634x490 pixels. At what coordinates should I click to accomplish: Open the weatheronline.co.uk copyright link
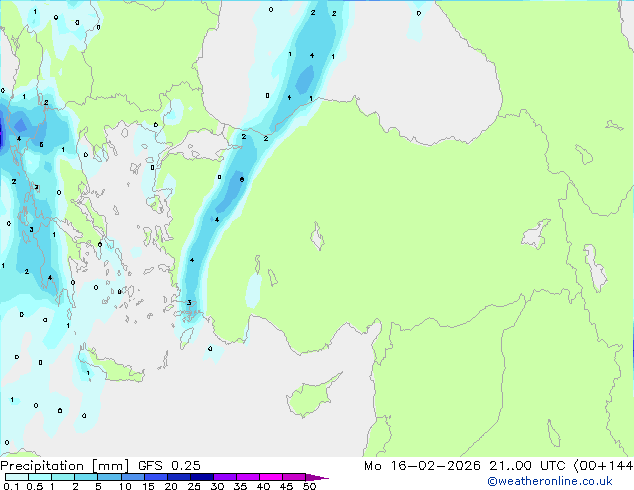pyautogui.click(x=549, y=481)
